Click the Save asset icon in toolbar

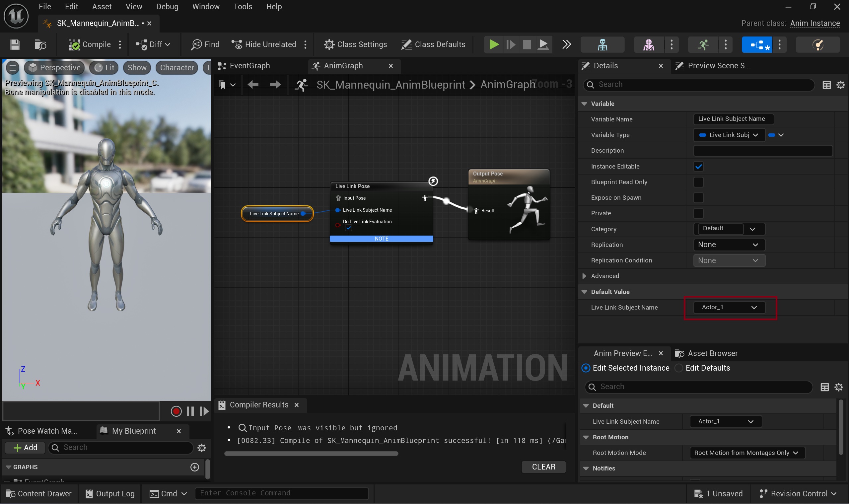[x=15, y=44]
